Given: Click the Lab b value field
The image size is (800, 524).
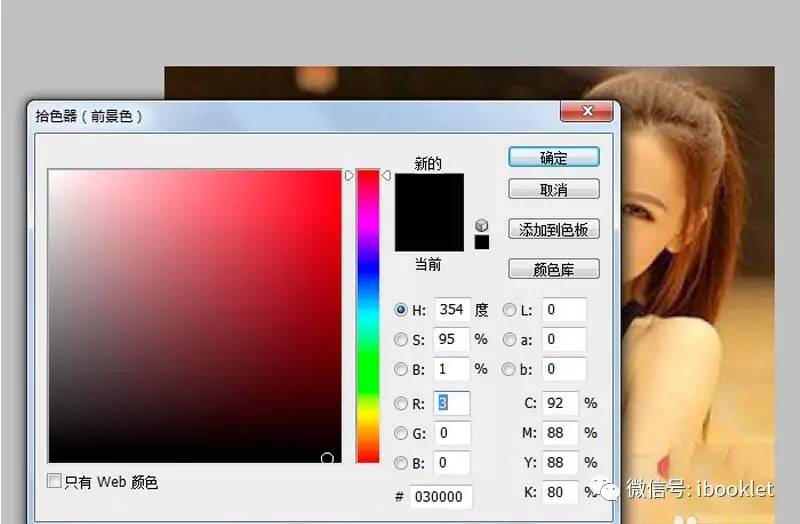Looking at the screenshot, I should click(x=564, y=369).
